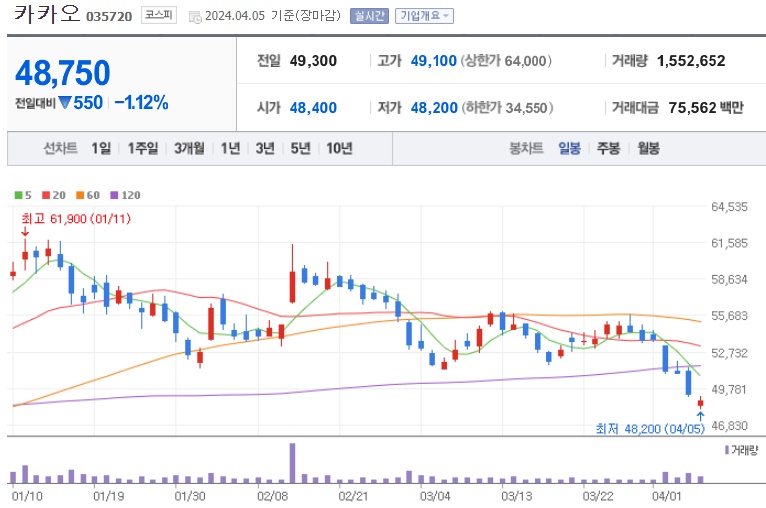Viewport: 766px width, 508px height.
Task: Click the tall 02/13 volume bar
Action: tap(292, 463)
